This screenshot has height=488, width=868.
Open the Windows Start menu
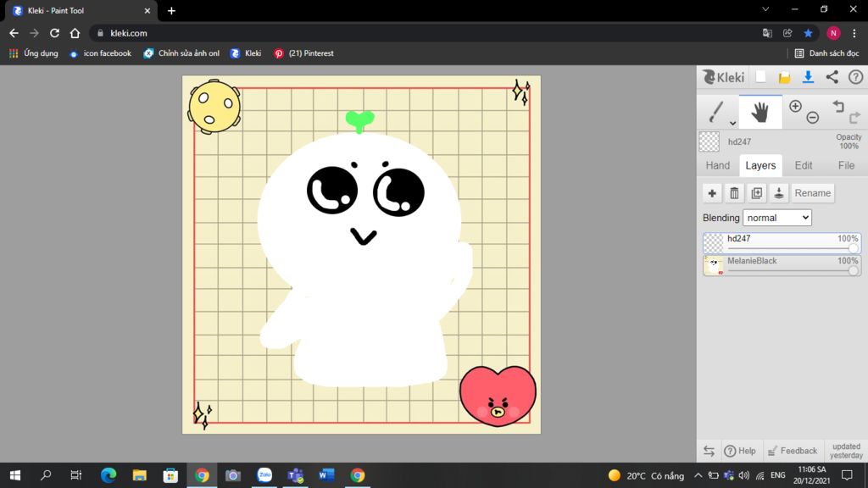(x=15, y=475)
